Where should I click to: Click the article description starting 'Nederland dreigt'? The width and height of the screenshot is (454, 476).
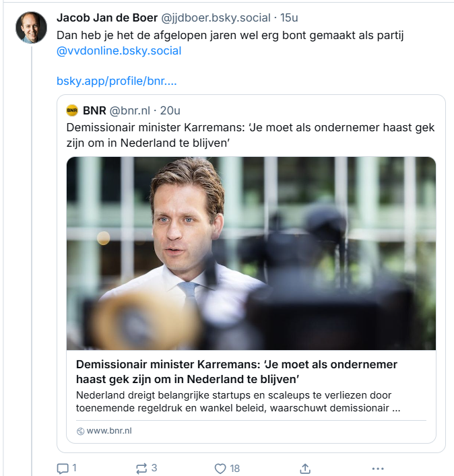pos(239,401)
